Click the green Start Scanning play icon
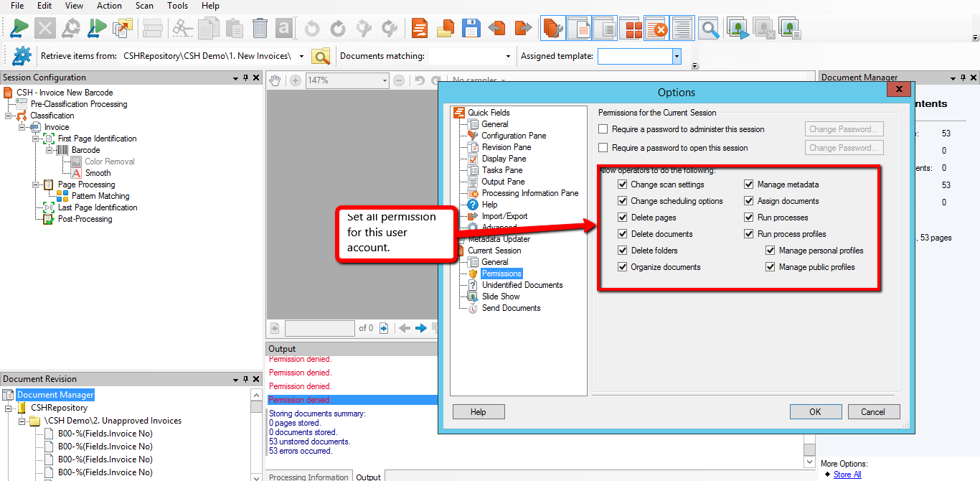This screenshot has height=481, width=980. [x=19, y=29]
